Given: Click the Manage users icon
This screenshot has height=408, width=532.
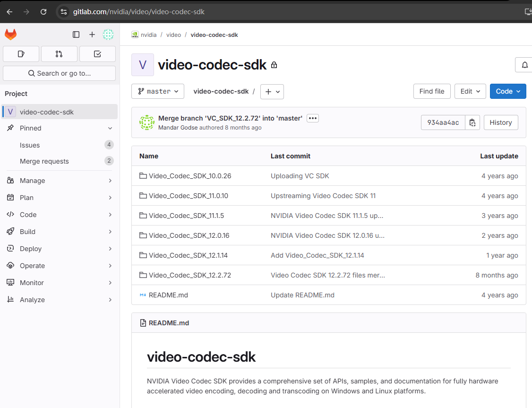Looking at the screenshot, I should pyautogui.click(x=10, y=180).
